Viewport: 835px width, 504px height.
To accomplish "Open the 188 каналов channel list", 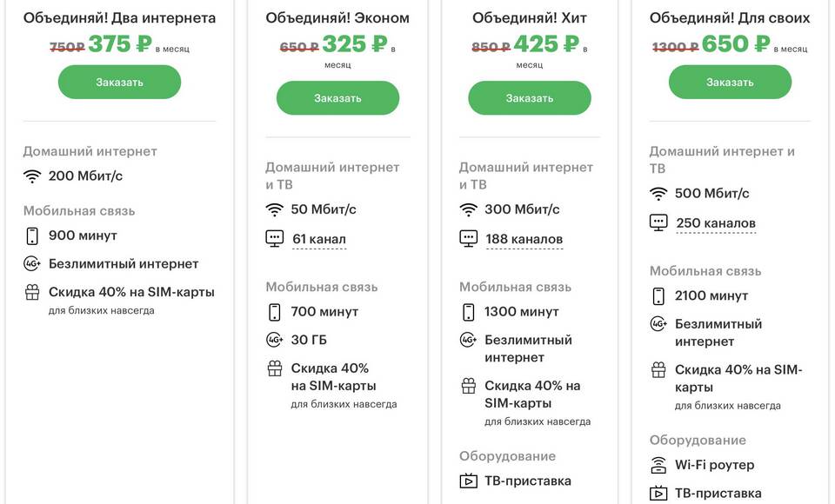I will tap(524, 239).
